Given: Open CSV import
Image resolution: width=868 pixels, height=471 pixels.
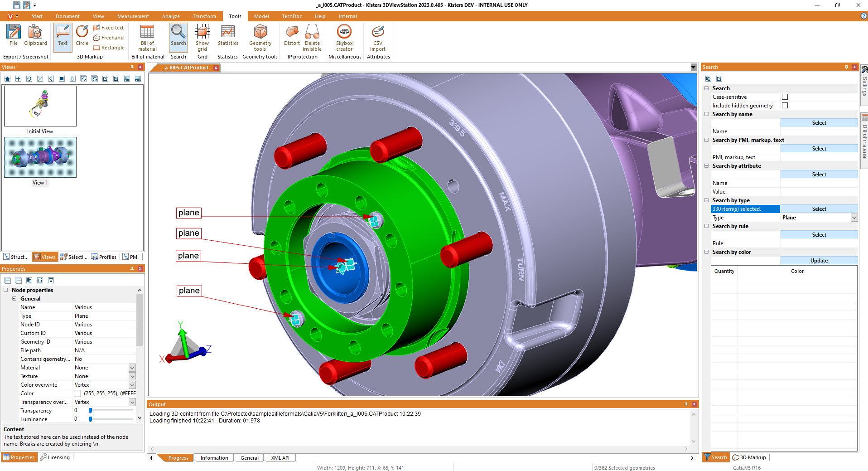Looking at the screenshot, I should point(378,38).
